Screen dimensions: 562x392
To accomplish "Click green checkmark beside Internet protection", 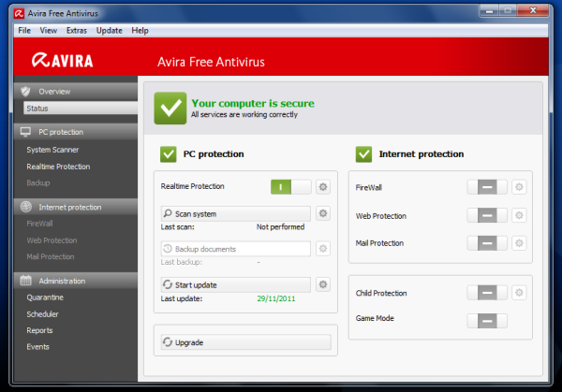I will coord(364,153).
